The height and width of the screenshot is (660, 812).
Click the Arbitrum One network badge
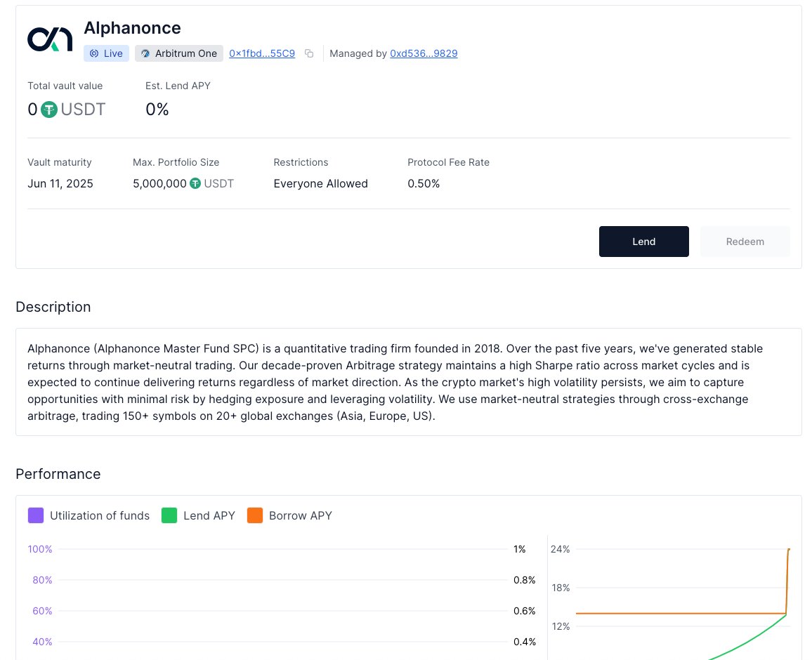coord(179,53)
